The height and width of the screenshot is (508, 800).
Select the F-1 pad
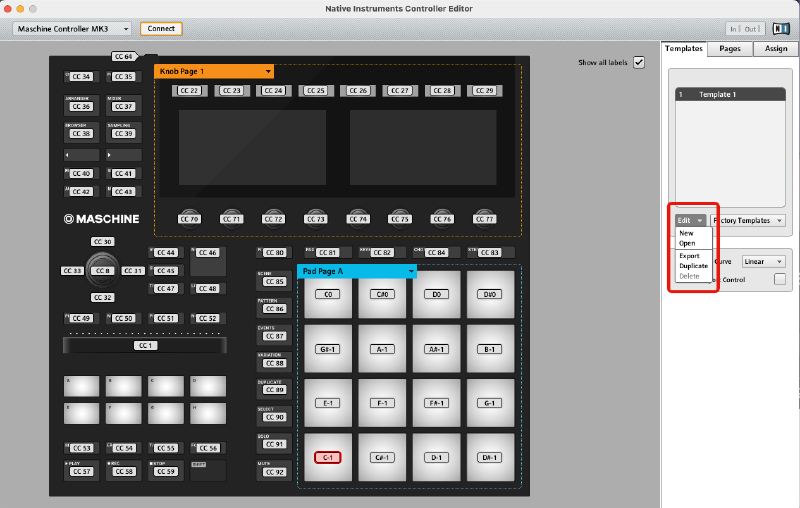[x=382, y=403]
